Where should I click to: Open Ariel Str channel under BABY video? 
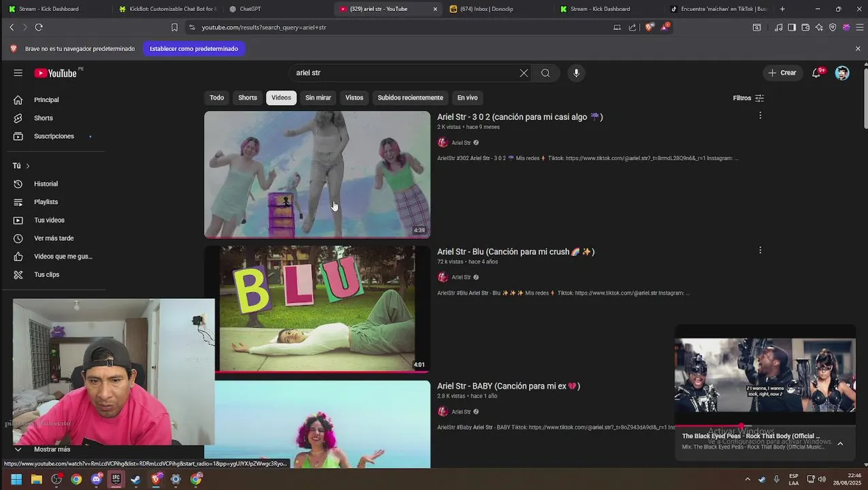click(x=461, y=412)
